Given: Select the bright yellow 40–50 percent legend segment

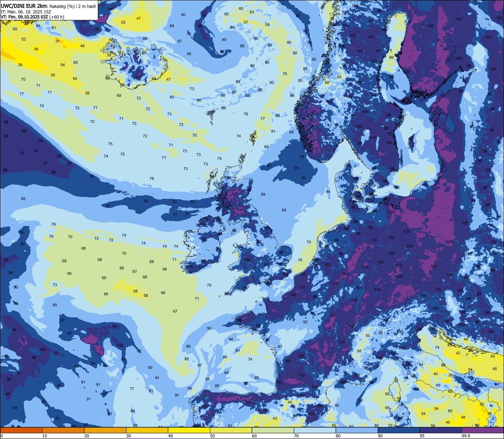Looking at the screenshot, I should click(189, 430).
